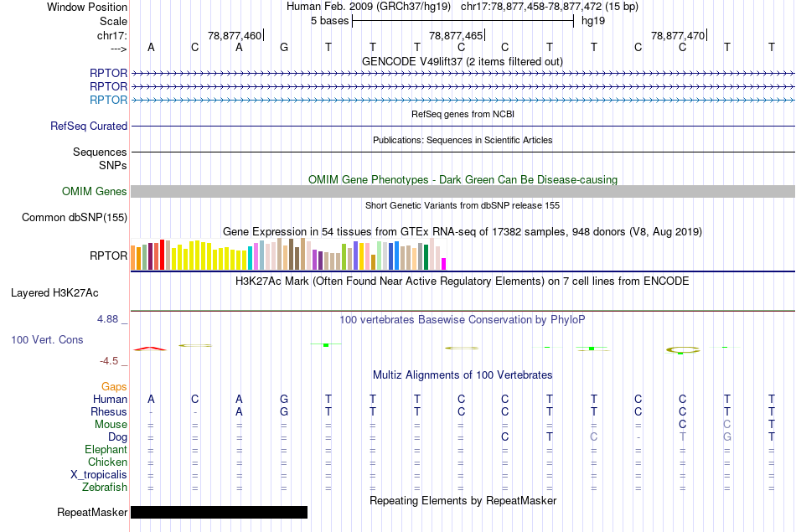This screenshot has width=796, height=532.
Task: Click the cyan bar in the GTEx chart
Action: [x=250, y=258]
